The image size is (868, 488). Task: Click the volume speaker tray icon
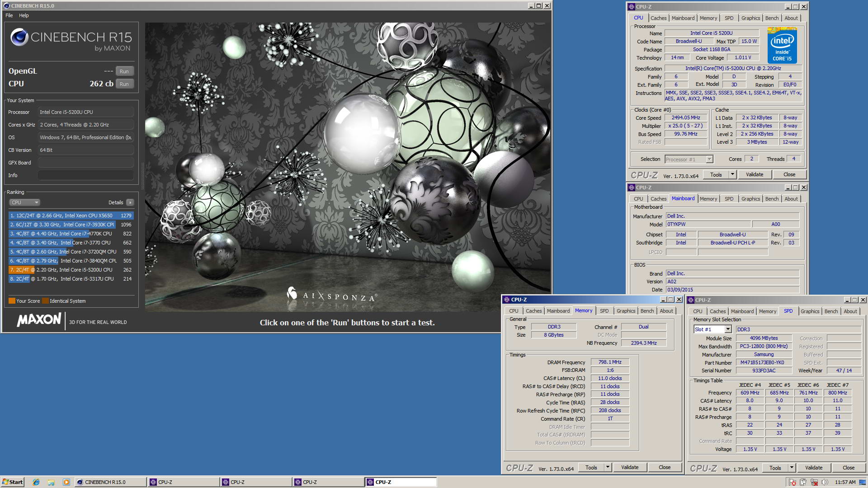tap(825, 482)
